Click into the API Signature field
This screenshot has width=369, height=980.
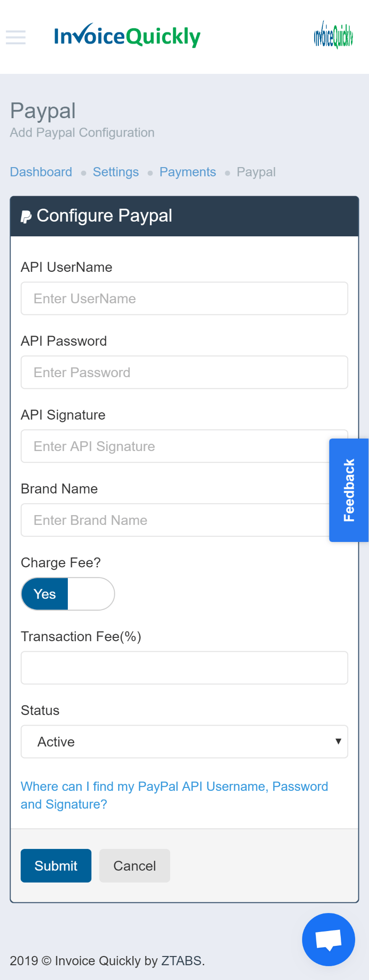pyautogui.click(x=175, y=446)
